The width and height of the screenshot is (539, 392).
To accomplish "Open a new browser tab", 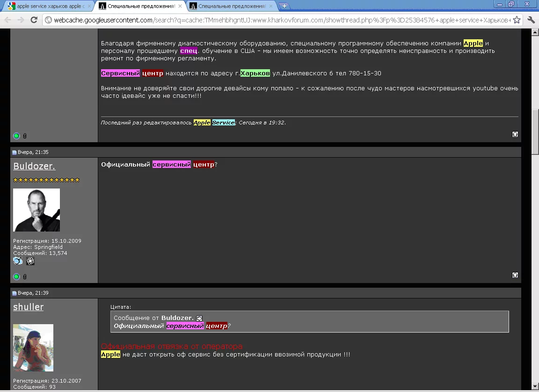I will point(284,6).
